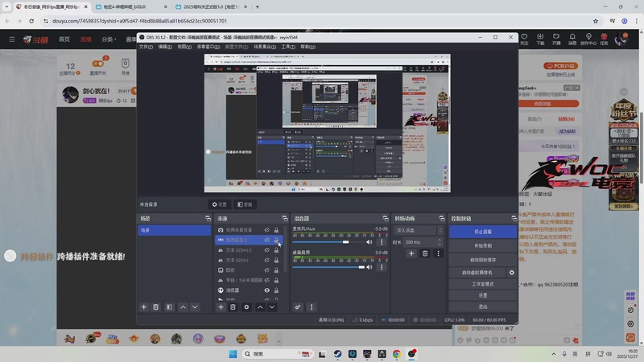644x362 pixels.
Task: Mute the 麦克风/Aux speaker icon
Action: point(369,242)
